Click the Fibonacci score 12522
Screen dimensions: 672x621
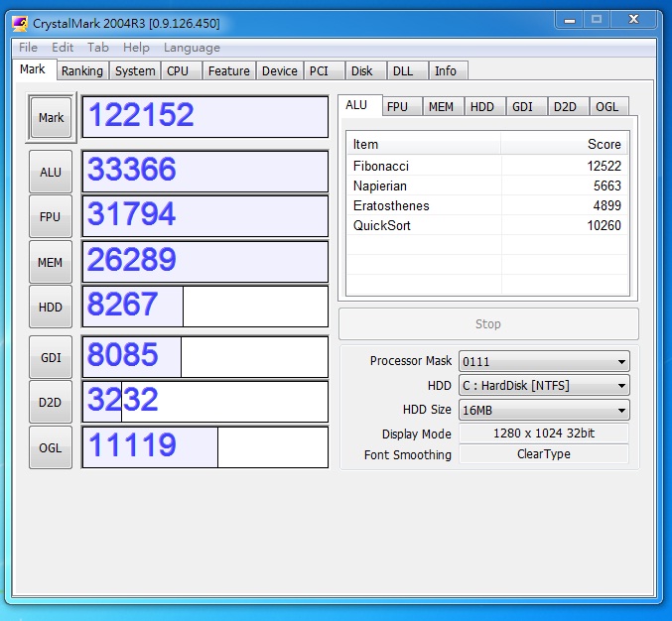click(604, 166)
